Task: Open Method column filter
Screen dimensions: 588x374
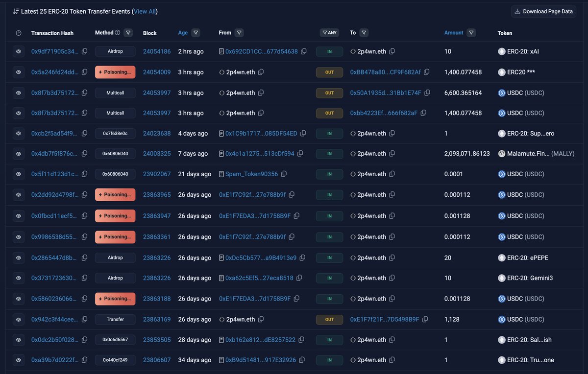Action: [x=128, y=33]
